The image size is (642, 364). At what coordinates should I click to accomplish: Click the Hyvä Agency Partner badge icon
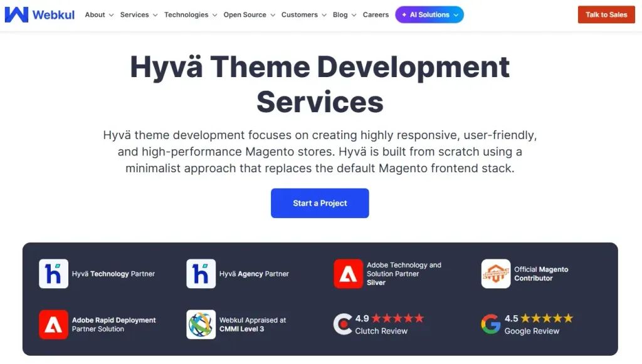(201, 274)
